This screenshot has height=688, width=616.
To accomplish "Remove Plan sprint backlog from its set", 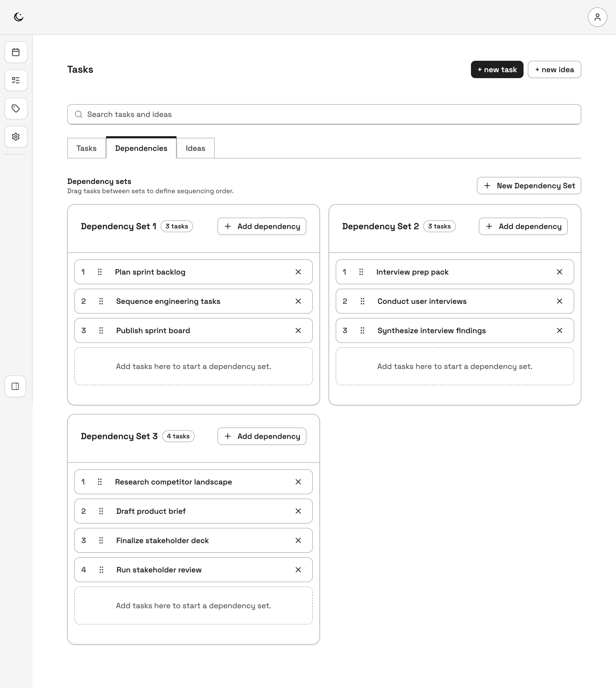I will (x=298, y=272).
